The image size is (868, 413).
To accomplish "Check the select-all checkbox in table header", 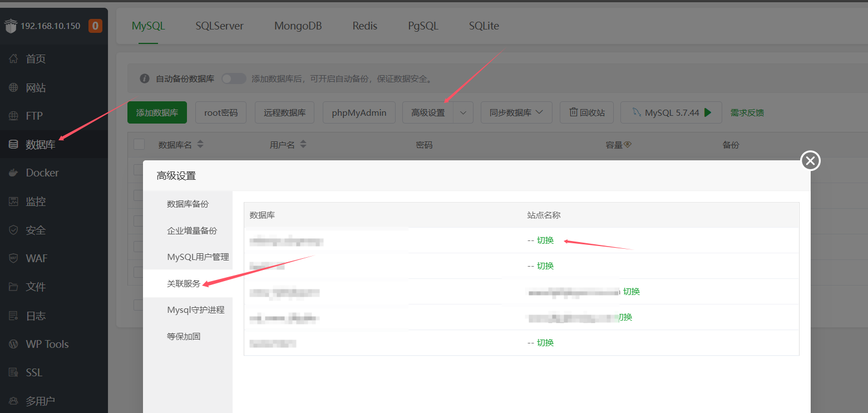I will click(x=139, y=145).
